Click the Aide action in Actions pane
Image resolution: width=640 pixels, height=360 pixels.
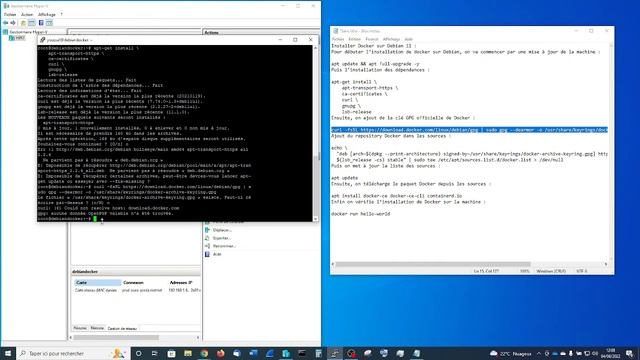point(217,254)
